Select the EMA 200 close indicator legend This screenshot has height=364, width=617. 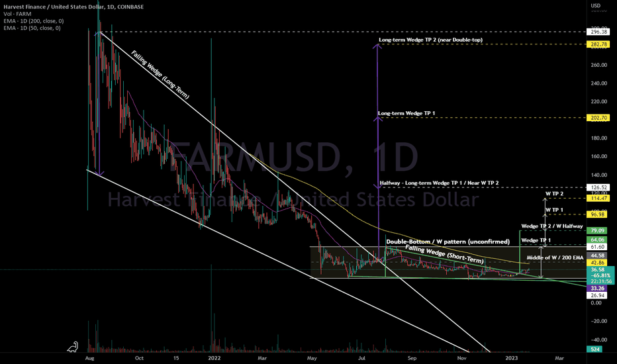pyautogui.click(x=34, y=21)
